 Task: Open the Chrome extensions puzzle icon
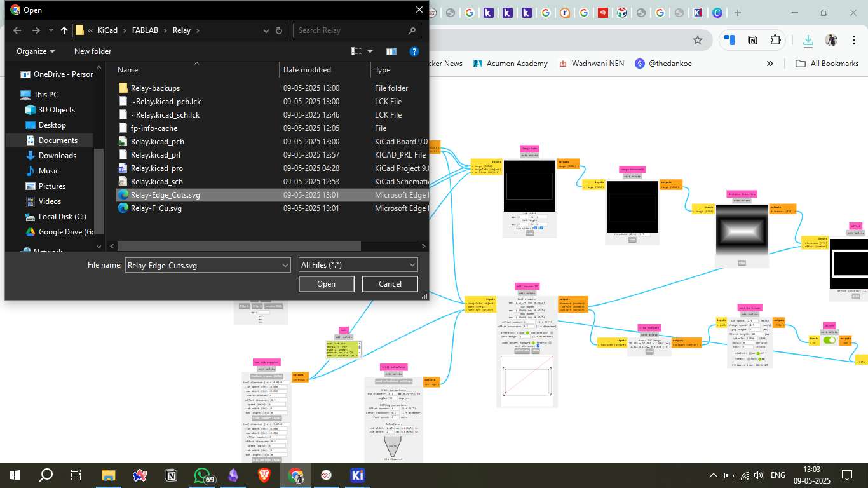click(775, 40)
